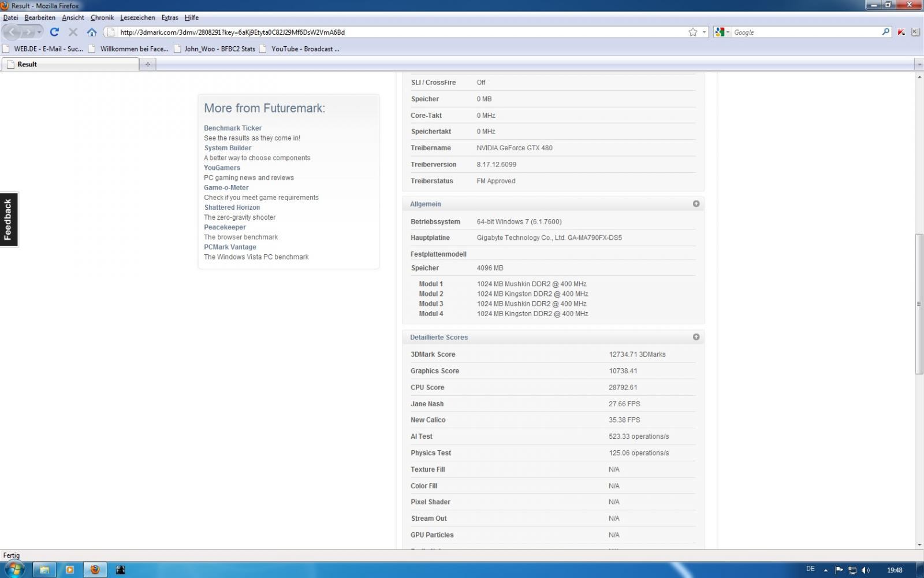Select the CPU Score value 28792.61
924x578 pixels.
[623, 388]
